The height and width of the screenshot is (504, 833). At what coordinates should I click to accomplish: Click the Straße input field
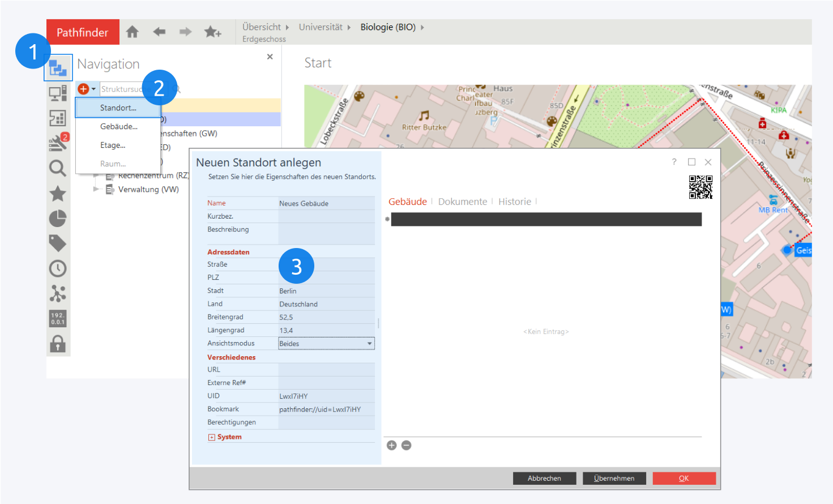pos(326,264)
